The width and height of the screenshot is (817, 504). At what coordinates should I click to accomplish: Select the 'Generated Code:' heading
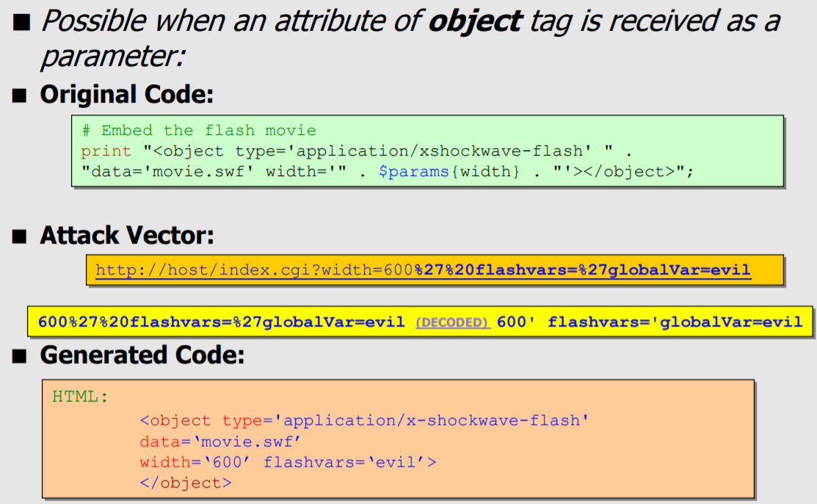tap(142, 355)
